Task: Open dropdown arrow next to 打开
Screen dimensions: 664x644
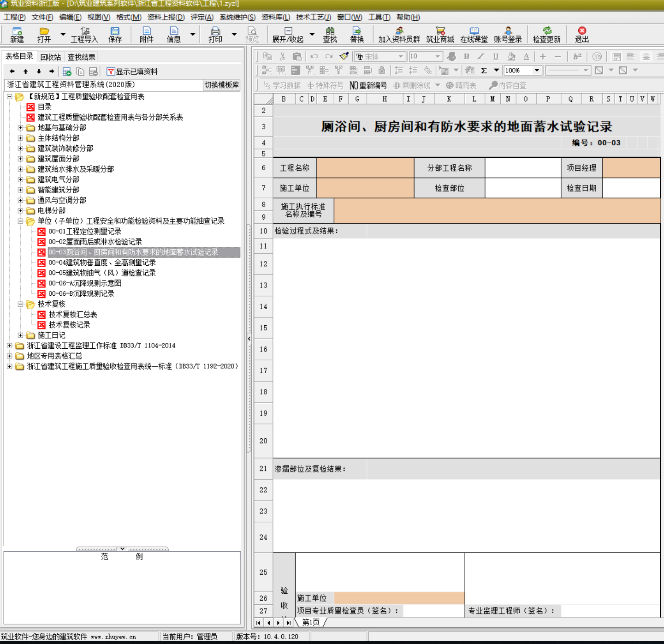Action: (x=63, y=34)
